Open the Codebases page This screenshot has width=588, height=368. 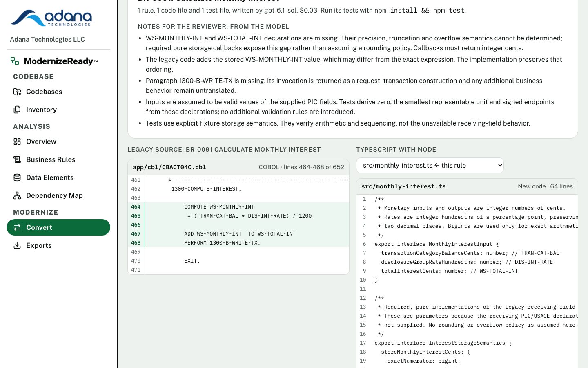(x=58, y=92)
